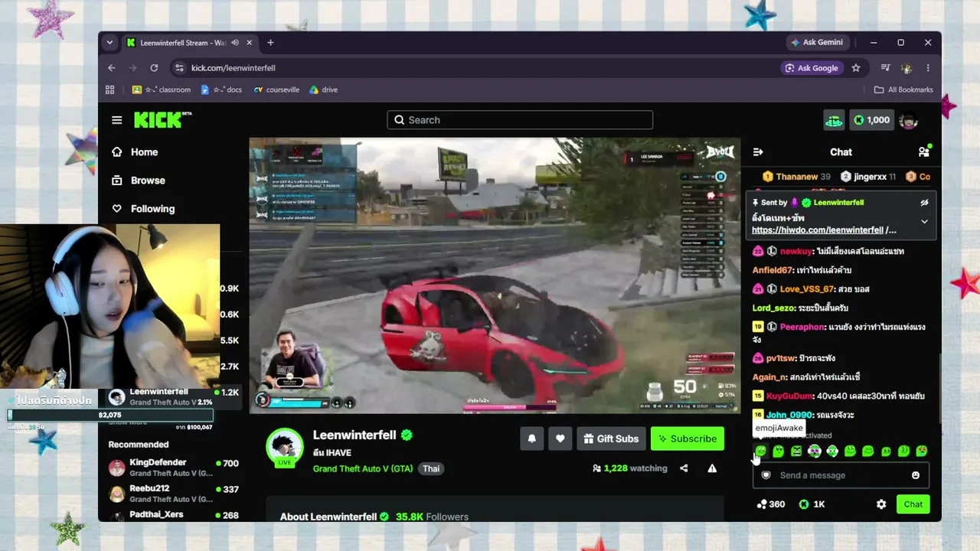This screenshot has height=551, width=980.
Task: Turn on notifications with the bell button
Action: click(531, 439)
